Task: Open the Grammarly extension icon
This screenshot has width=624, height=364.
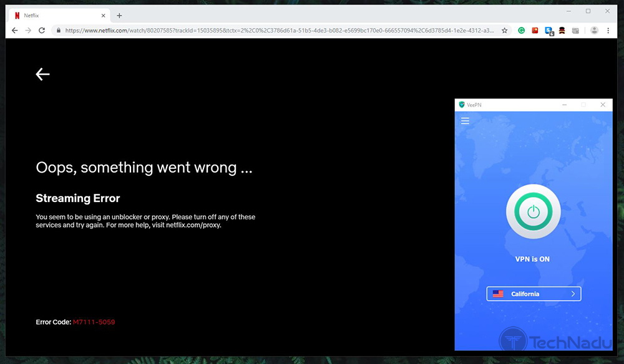Action: click(x=521, y=30)
